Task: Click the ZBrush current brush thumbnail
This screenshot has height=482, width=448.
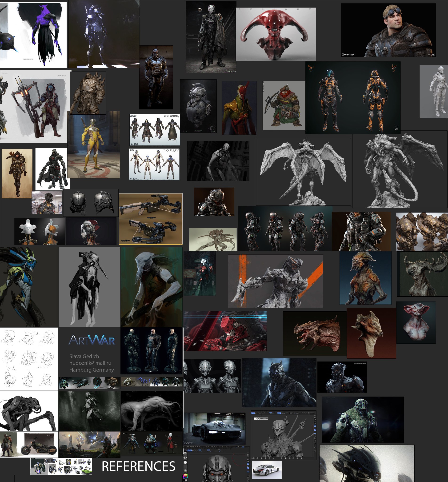Action: tap(185, 454)
